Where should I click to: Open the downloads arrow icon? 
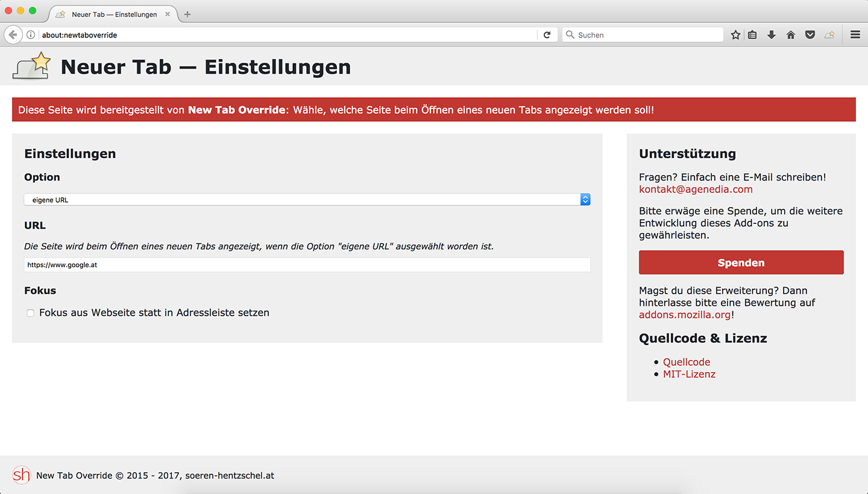coord(772,35)
